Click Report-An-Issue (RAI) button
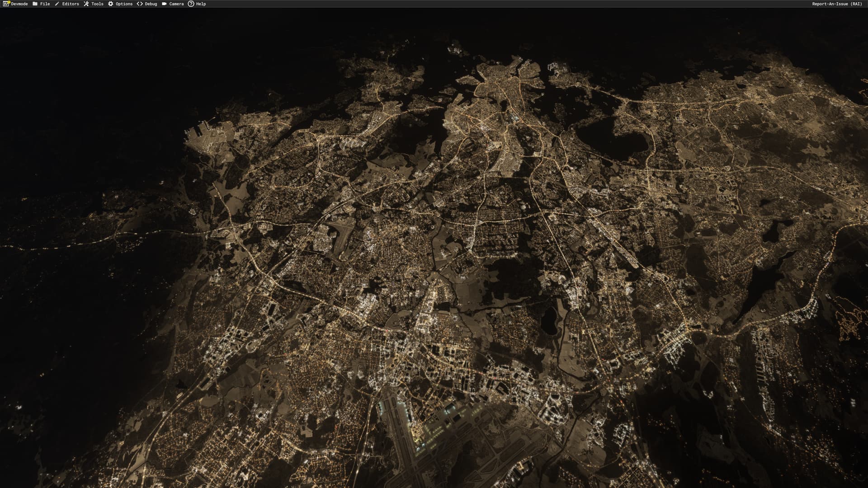The image size is (868, 488). [x=837, y=4]
